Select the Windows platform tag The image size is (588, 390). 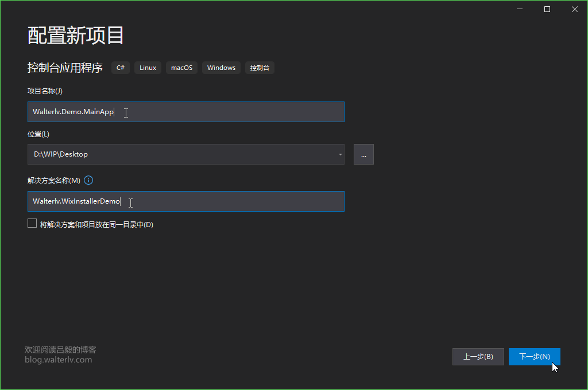pos(221,67)
